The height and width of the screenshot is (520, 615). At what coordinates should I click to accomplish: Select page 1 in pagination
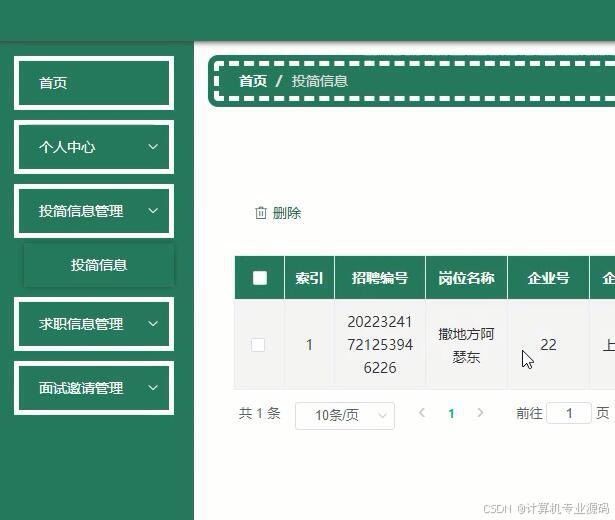pos(451,413)
